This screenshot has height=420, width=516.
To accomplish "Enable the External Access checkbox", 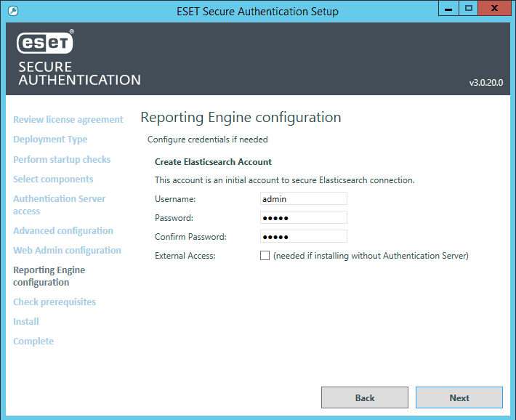I will pyautogui.click(x=265, y=256).
